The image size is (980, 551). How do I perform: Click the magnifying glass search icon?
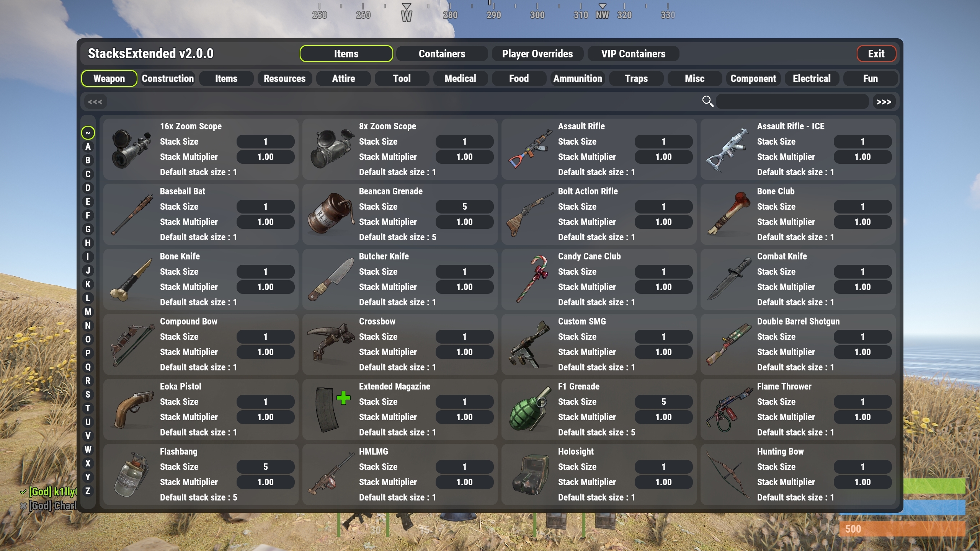(x=708, y=101)
